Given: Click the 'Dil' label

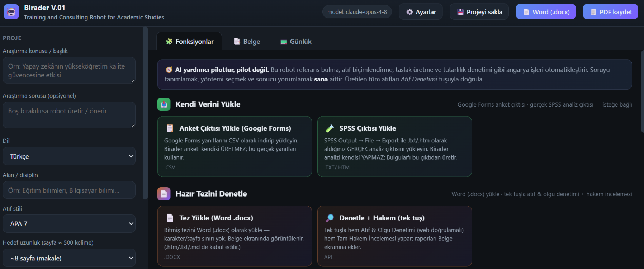Looking at the screenshot, I should [6, 141].
